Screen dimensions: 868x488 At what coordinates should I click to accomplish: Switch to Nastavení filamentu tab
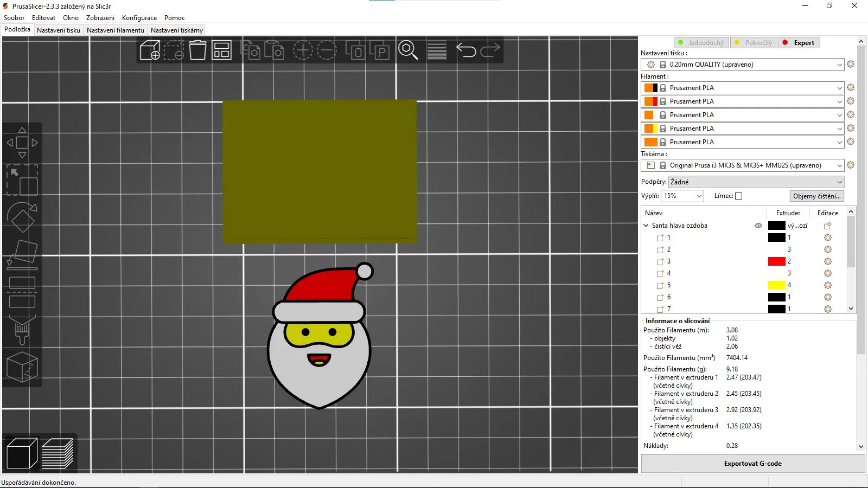click(x=116, y=30)
